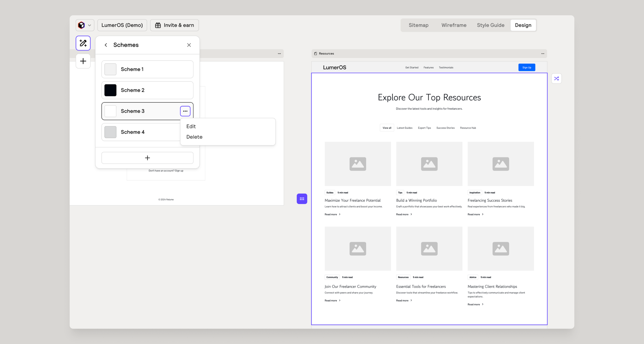Select the black Scheme 2 swatch
Image resolution: width=644 pixels, height=344 pixels.
(x=110, y=90)
